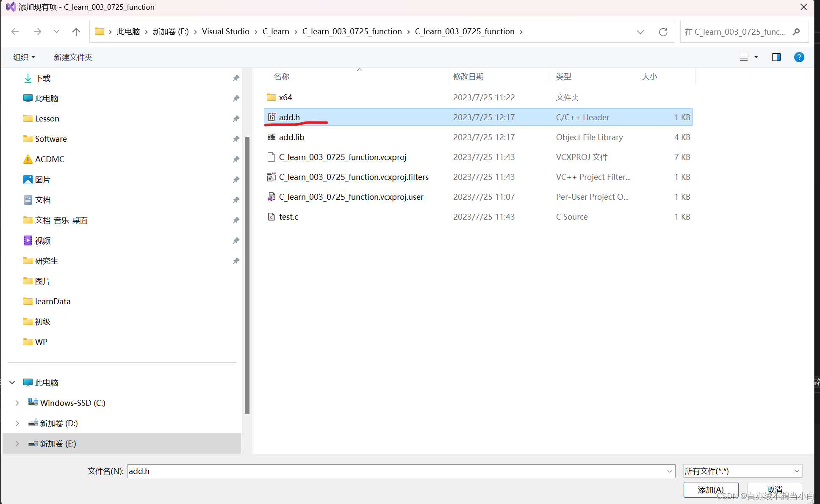Image resolution: width=820 pixels, height=504 pixels.
Task: Open the help question mark icon
Action: point(799,57)
